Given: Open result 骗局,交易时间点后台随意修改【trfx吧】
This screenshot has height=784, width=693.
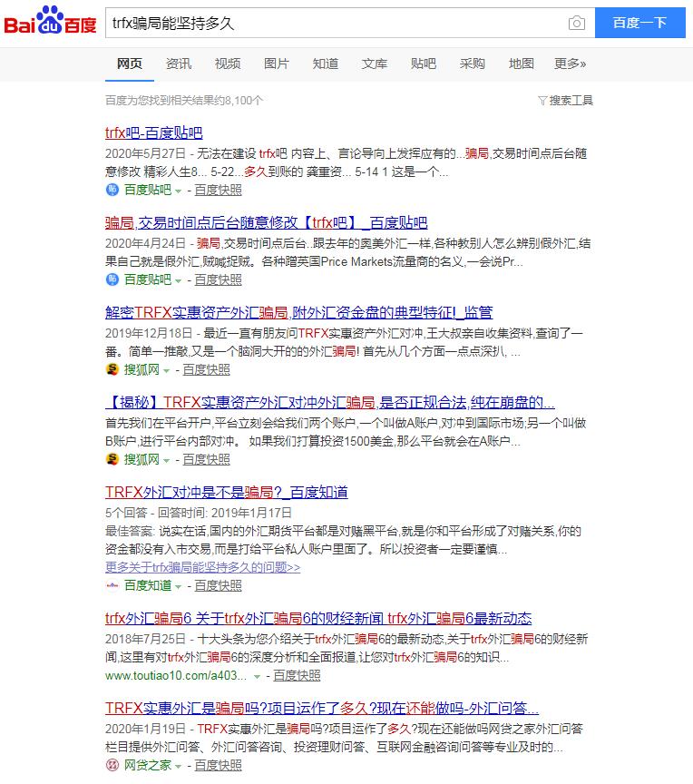Looking at the screenshot, I should [x=267, y=222].
